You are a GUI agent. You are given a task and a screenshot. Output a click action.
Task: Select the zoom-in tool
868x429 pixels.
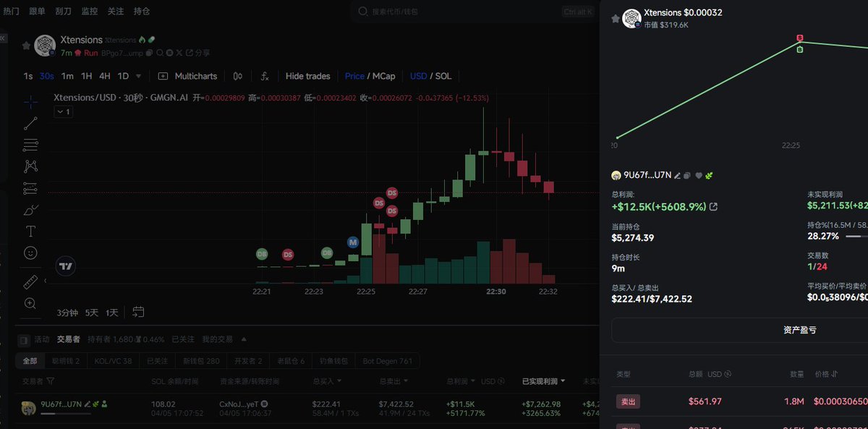pyautogui.click(x=30, y=303)
